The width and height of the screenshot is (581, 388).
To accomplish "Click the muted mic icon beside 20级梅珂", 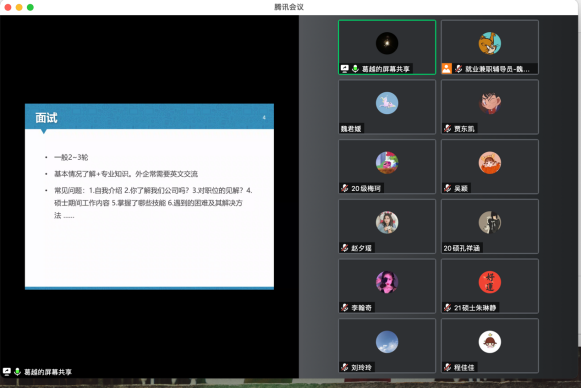I will tap(345, 188).
